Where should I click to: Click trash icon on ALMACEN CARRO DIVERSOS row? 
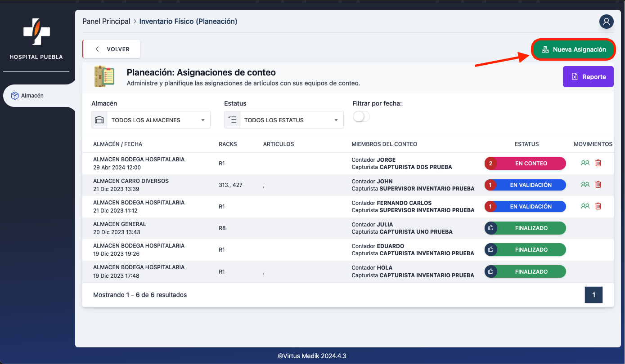[598, 185]
